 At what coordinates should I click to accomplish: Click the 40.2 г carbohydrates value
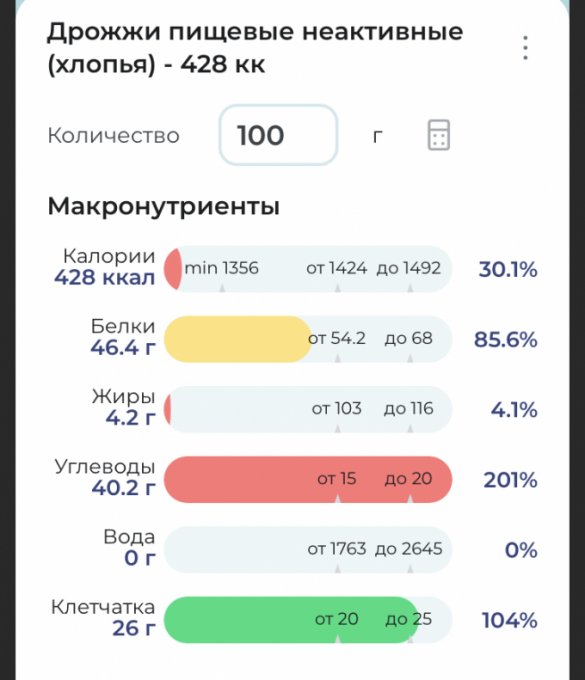click(123, 488)
